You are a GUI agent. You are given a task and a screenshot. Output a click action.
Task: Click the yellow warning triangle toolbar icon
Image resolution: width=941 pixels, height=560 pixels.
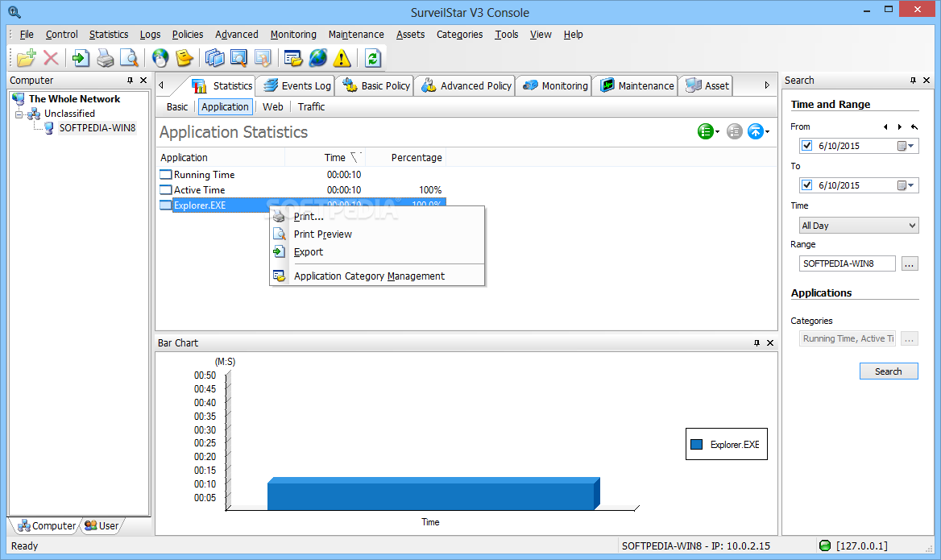342,58
